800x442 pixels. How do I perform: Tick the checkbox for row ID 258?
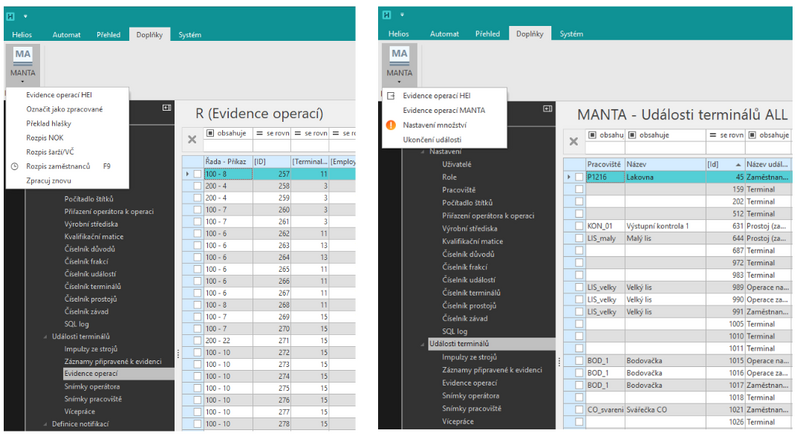[197, 186]
